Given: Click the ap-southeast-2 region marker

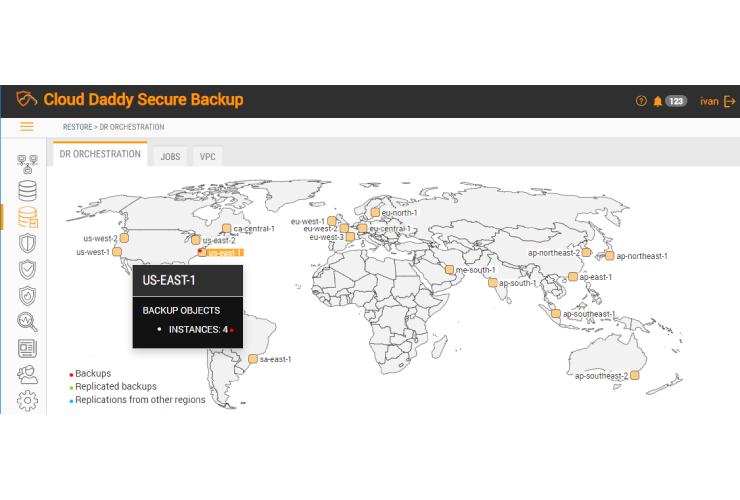Looking at the screenshot, I should click(635, 375).
